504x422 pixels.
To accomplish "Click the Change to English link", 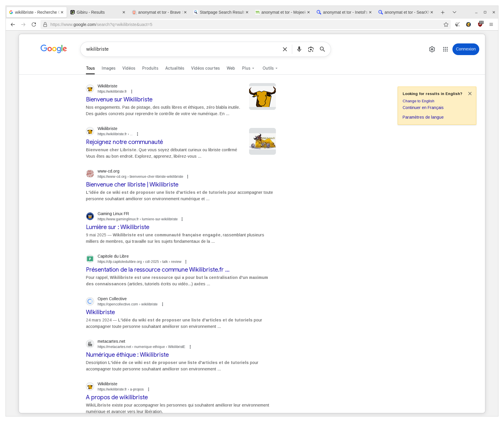I will point(418,101).
